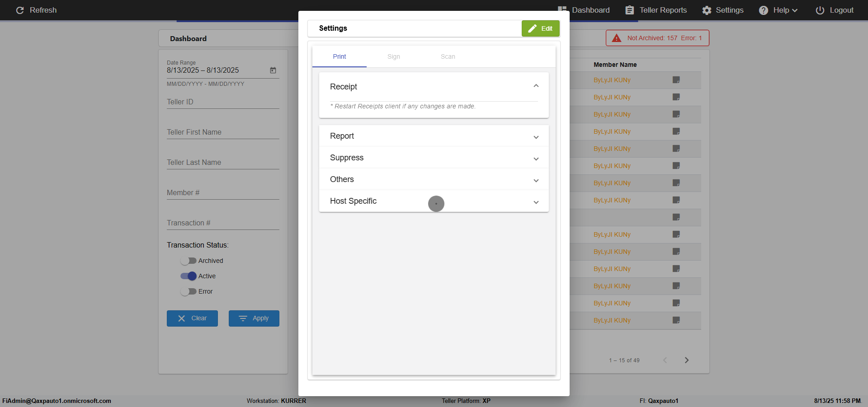Viewport: 868px width, 407px height.
Task: Open the Help dropdown menu
Action: [x=778, y=10]
